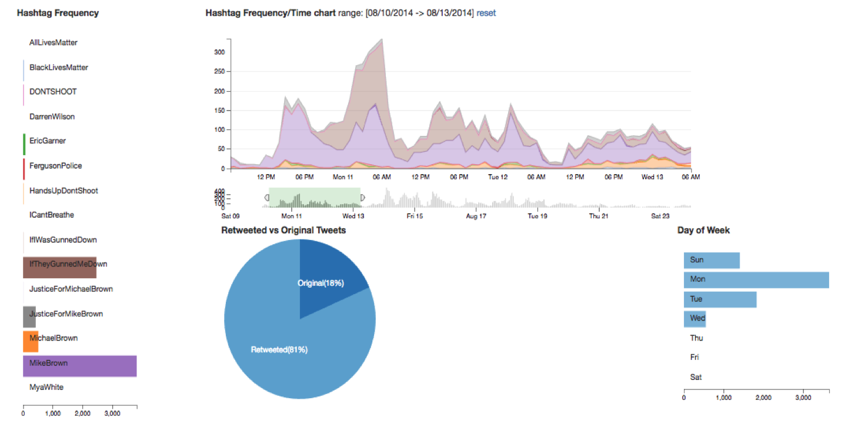Click the Hashtag Frequency/Time chart title
The height and width of the screenshot is (434, 868).
(x=271, y=13)
